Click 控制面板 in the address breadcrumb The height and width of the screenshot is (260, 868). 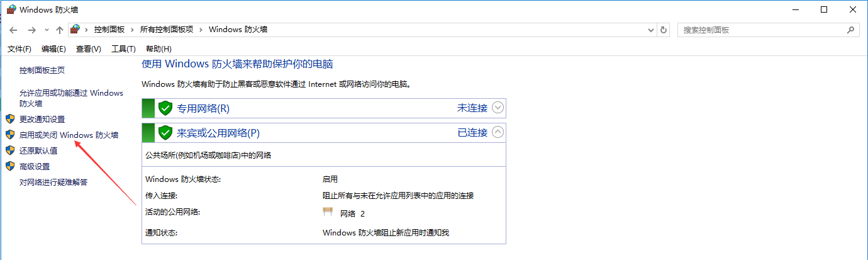click(x=109, y=30)
